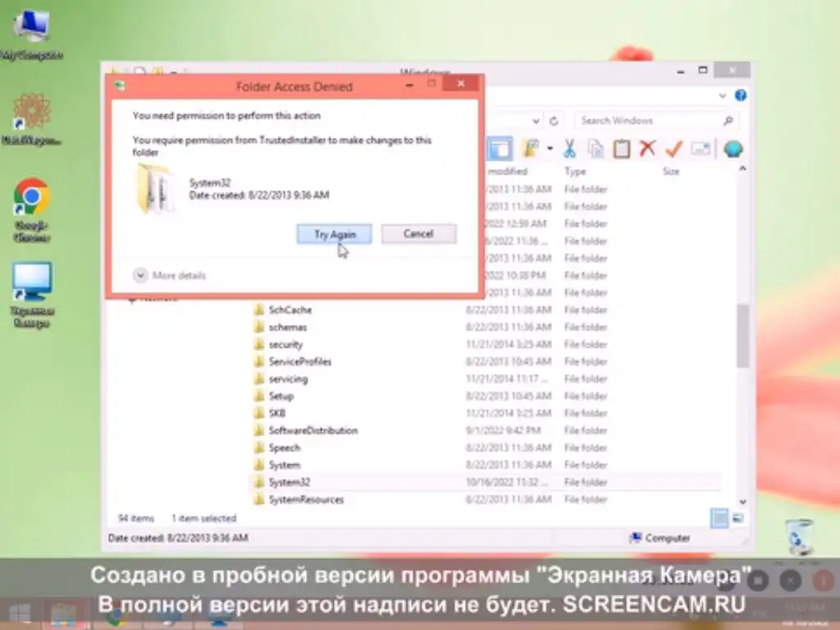
Task: Close the Folder Access Denied dialog
Action: tap(461, 84)
